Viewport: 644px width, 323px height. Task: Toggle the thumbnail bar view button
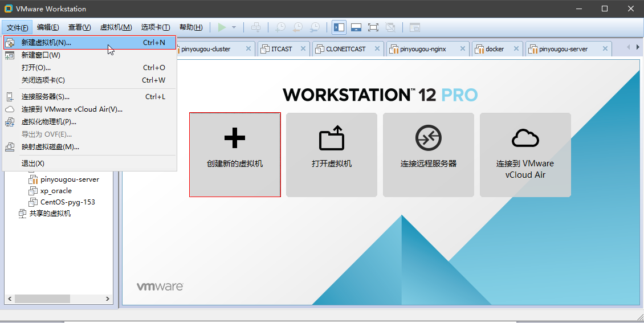coord(356,27)
